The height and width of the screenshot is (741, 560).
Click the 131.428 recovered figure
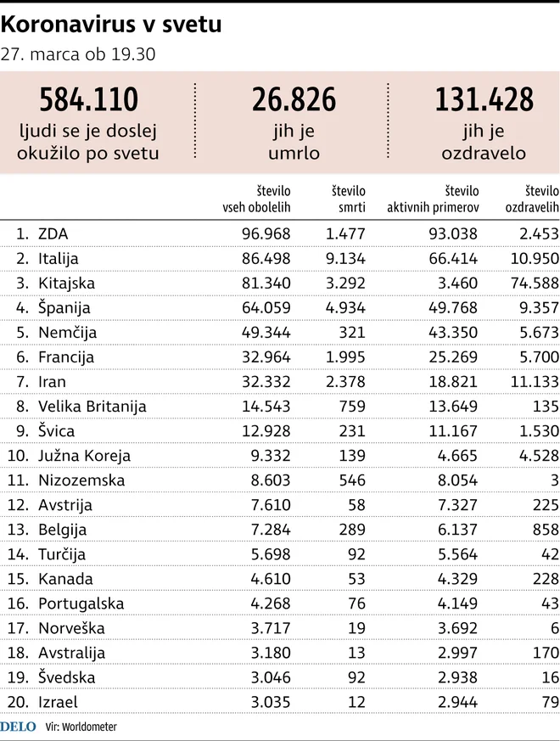(x=484, y=99)
